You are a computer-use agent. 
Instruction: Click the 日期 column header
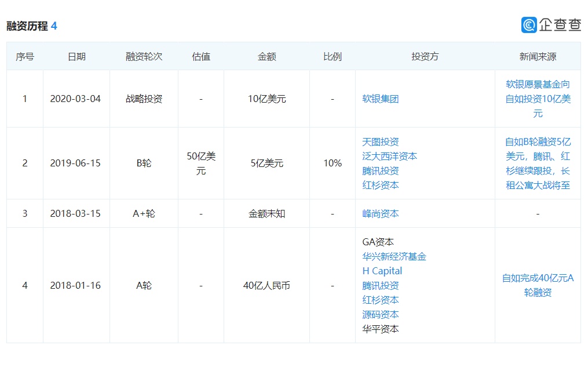76,57
